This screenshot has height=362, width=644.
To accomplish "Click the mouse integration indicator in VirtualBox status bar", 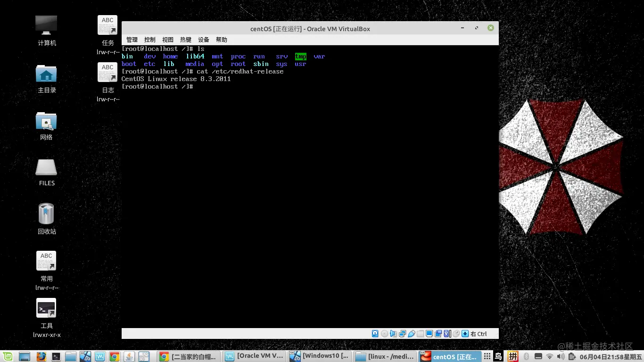I will click(x=456, y=334).
